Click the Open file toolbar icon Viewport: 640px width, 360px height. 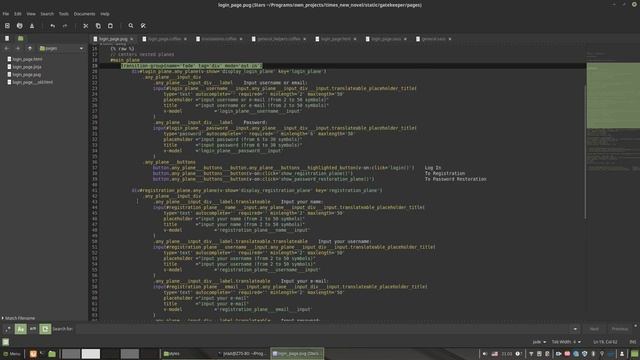tap(20, 26)
